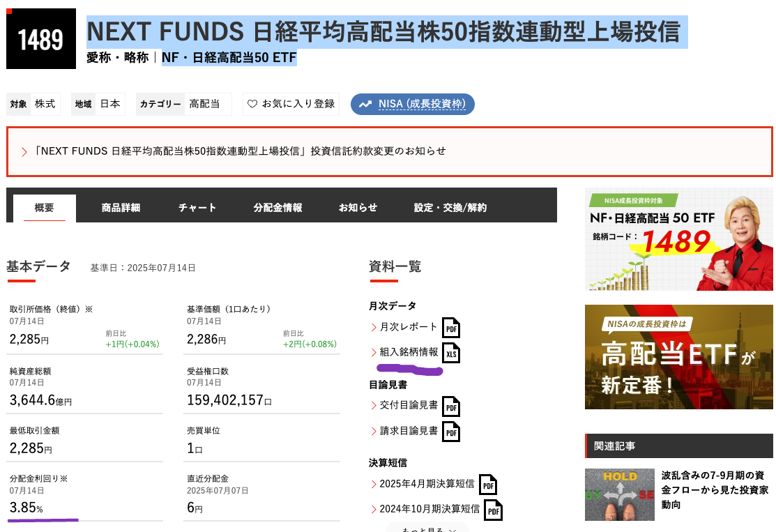Switch to the 概要 tab
Screen dimensions: 776x532
coord(44,208)
